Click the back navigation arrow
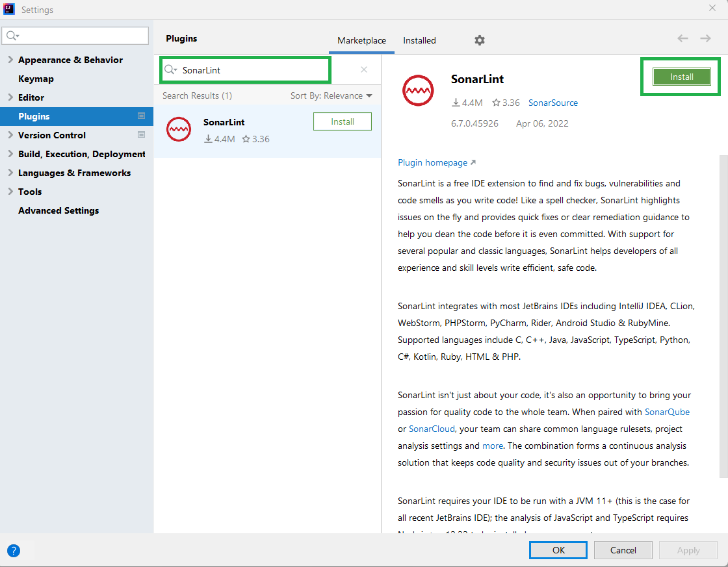The height and width of the screenshot is (567, 728). [x=682, y=38]
